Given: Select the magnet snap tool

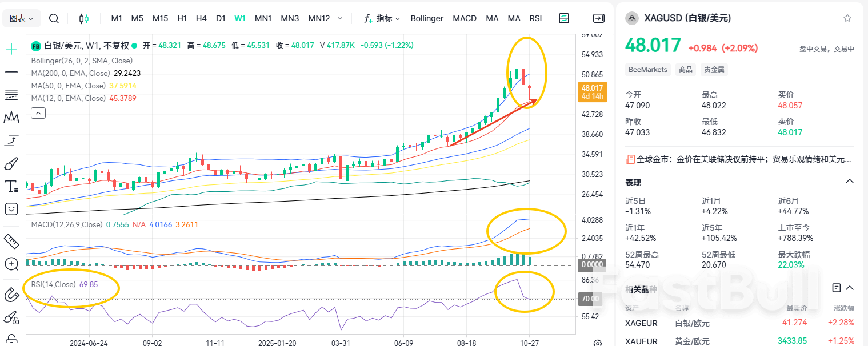Looking at the screenshot, I should [x=11, y=295].
